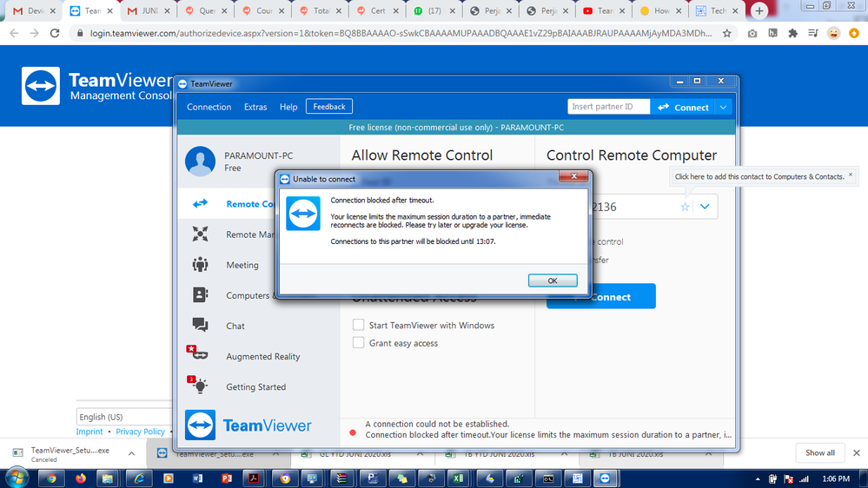The height and width of the screenshot is (488, 868).
Task: Open Word from the taskbar
Action: [x=197, y=478]
